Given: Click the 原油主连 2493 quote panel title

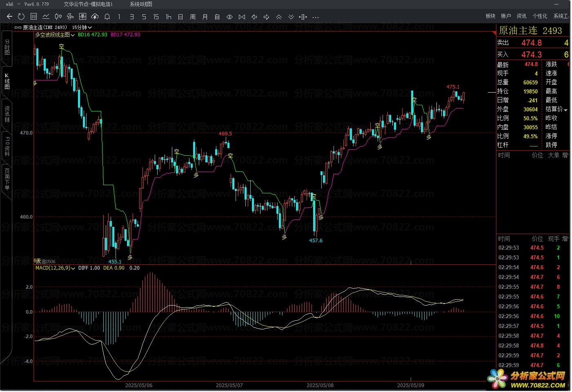Looking at the screenshot, I should pos(530,31).
